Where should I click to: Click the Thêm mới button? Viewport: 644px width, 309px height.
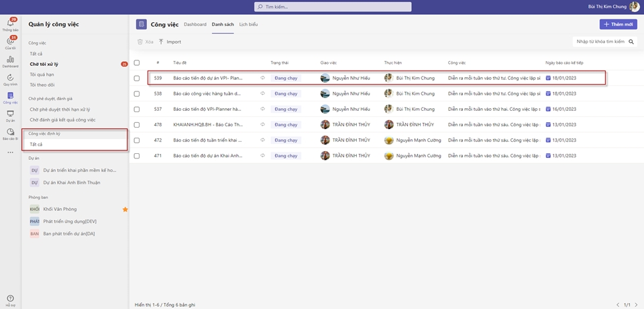coord(618,24)
